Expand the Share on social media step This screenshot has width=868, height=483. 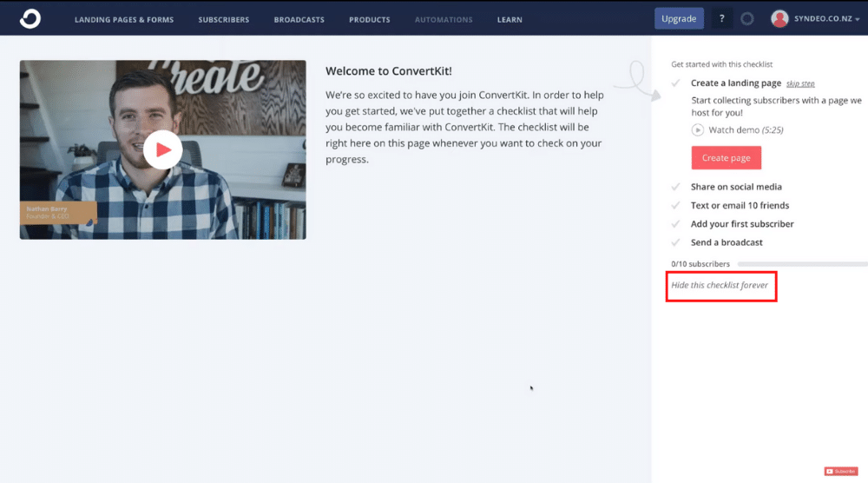(736, 187)
